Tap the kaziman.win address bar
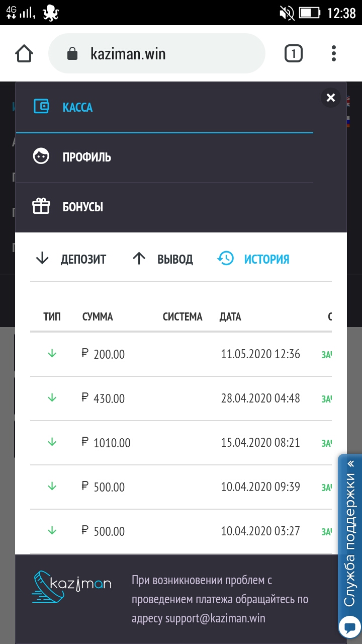The width and height of the screenshot is (362, 644). (x=156, y=54)
